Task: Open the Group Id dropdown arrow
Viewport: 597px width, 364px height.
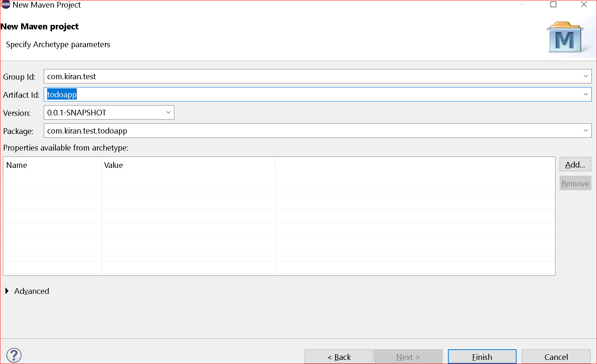Action: [586, 76]
